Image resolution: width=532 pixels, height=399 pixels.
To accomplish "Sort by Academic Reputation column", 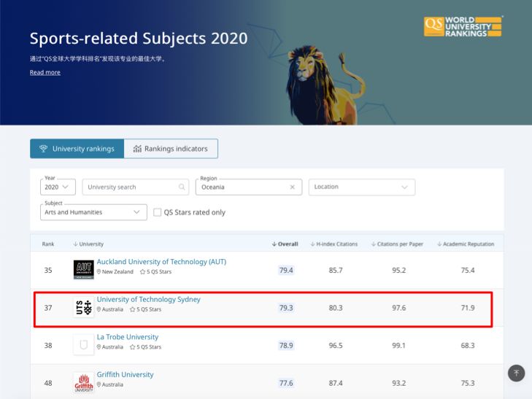I will (x=466, y=244).
